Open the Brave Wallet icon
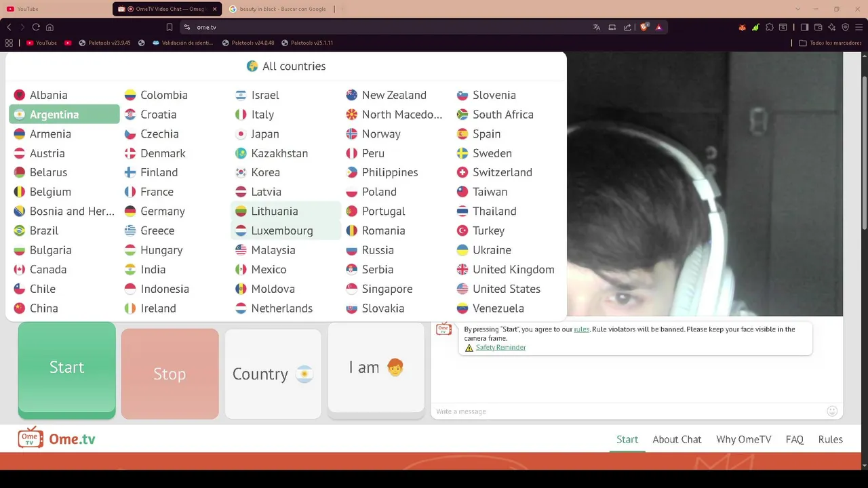Screen dimensions: 868x488 click(818, 27)
